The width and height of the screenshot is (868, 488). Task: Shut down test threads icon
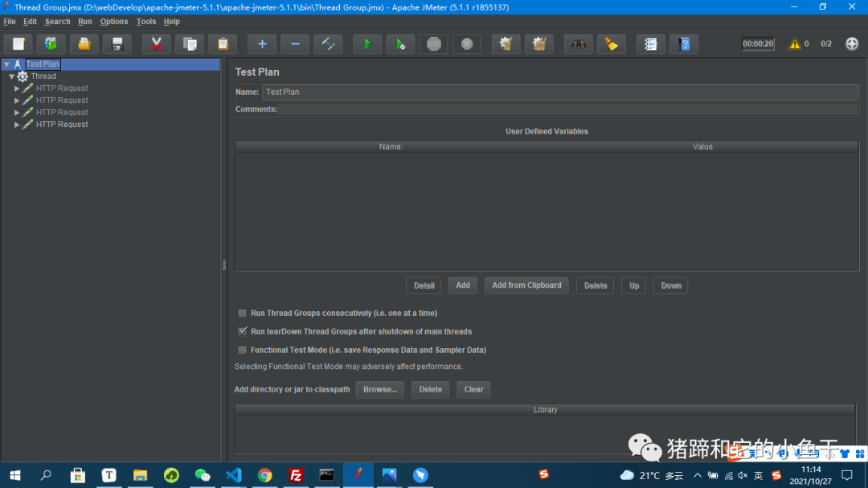coord(467,43)
